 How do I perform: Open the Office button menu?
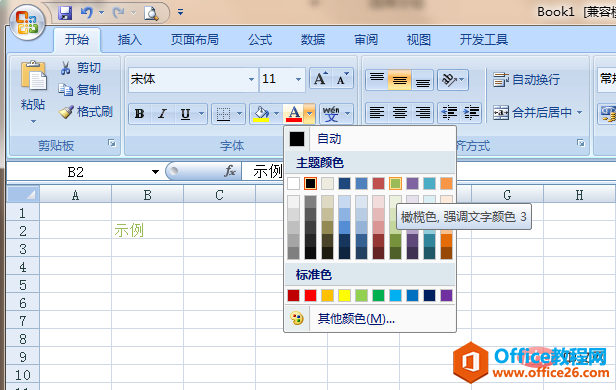(27, 22)
